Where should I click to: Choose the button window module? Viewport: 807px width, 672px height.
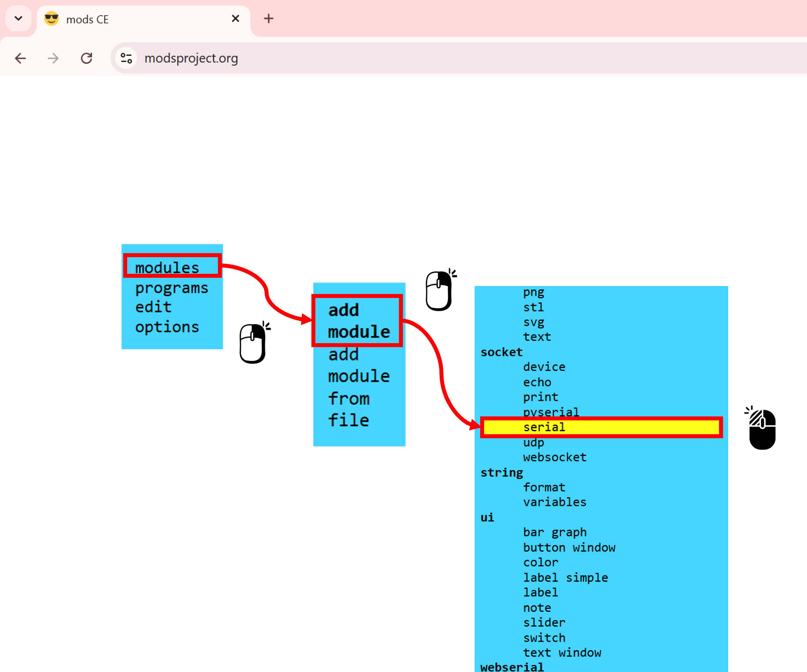tap(569, 548)
